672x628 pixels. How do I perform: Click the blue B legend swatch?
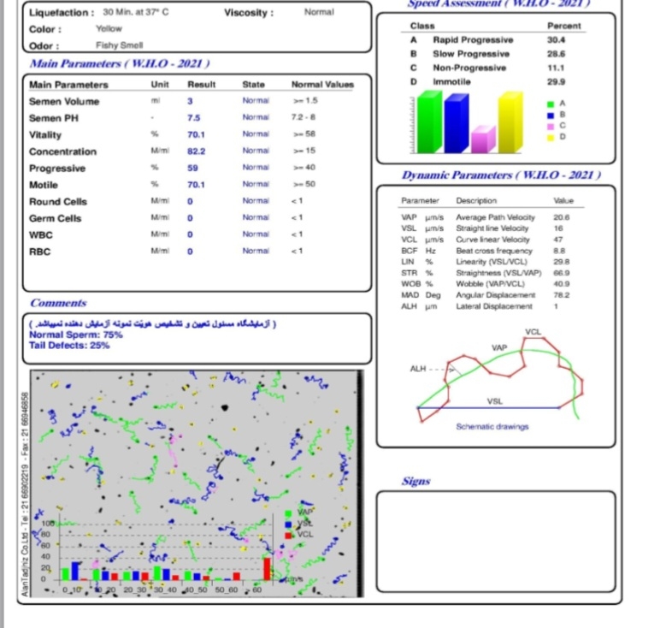point(551,115)
